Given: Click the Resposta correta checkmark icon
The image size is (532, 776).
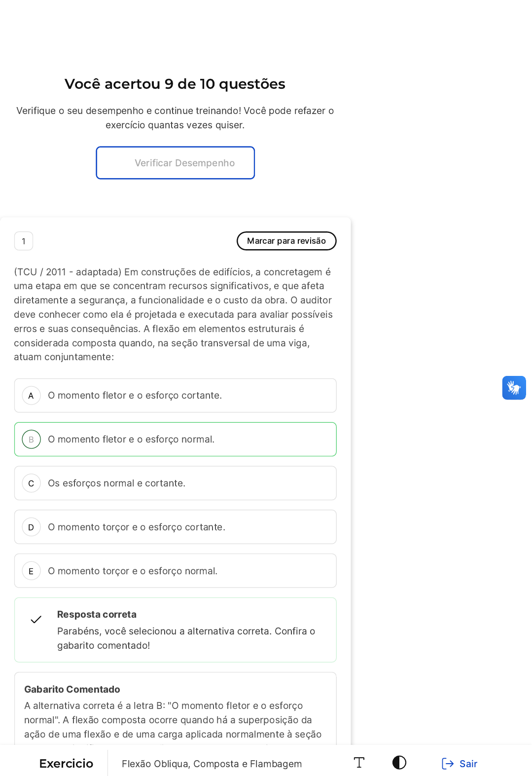Looking at the screenshot, I should coord(36,620).
